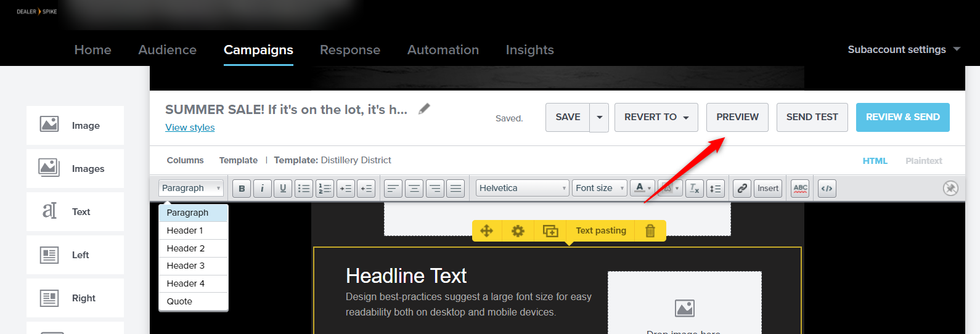The width and height of the screenshot is (980, 334).
Task: Click the Preview button
Action: (x=737, y=117)
